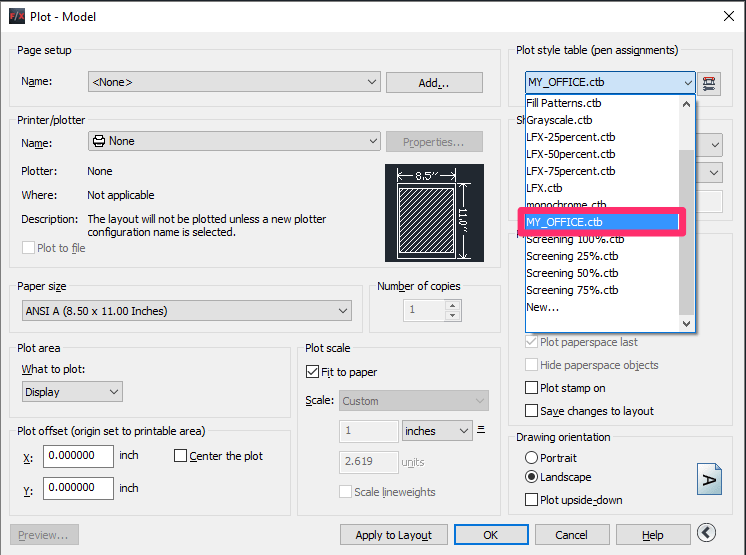Image resolution: width=746 pixels, height=555 pixels.
Task: Click the 2.619 units field
Action: (368, 462)
